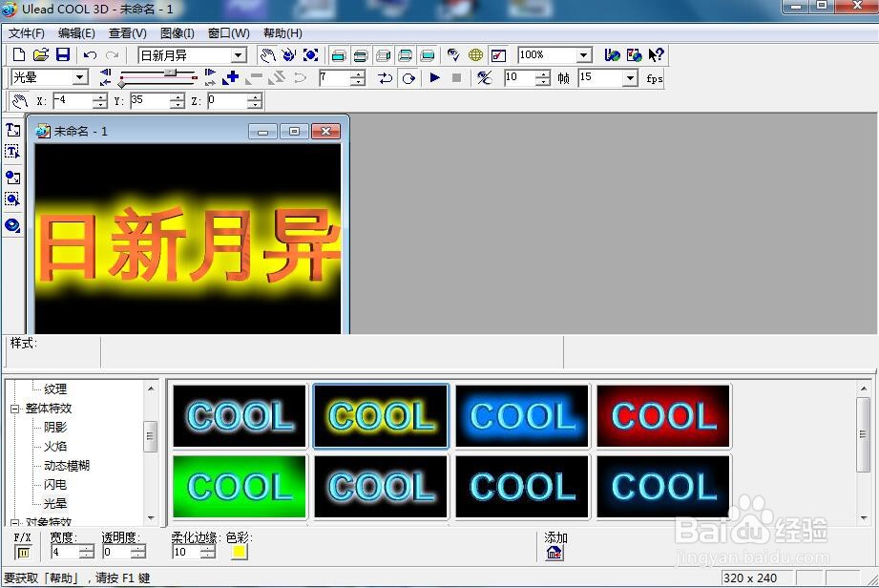The width and height of the screenshot is (879, 588).
Task: Click the key frame diamond marker
Action: click(121, 84)
